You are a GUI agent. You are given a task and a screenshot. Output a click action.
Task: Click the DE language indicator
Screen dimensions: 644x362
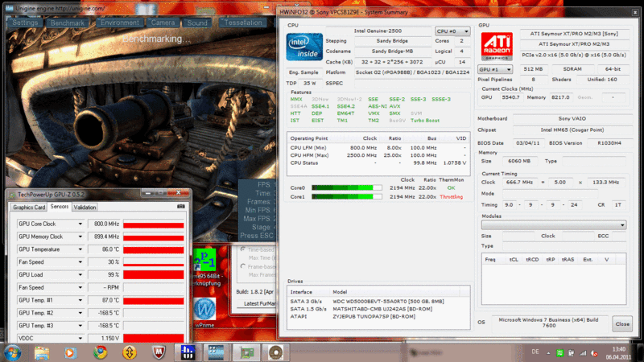535,352
